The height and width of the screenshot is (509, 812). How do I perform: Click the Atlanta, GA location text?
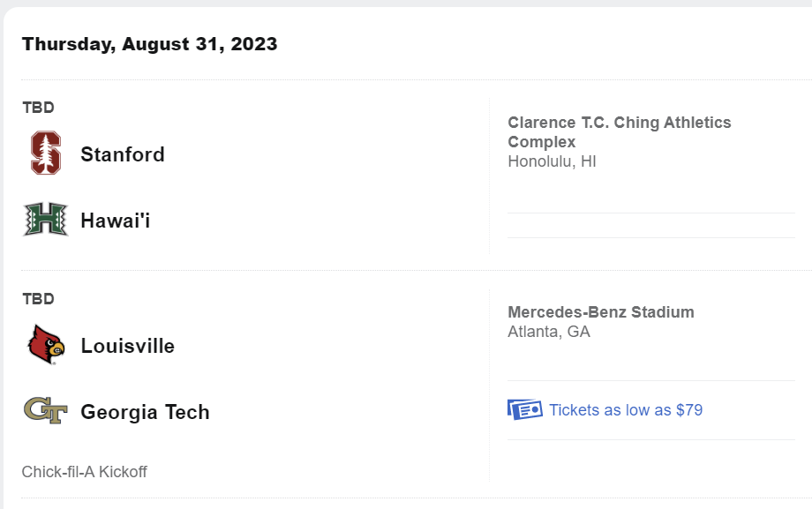[x=549, y=332]
